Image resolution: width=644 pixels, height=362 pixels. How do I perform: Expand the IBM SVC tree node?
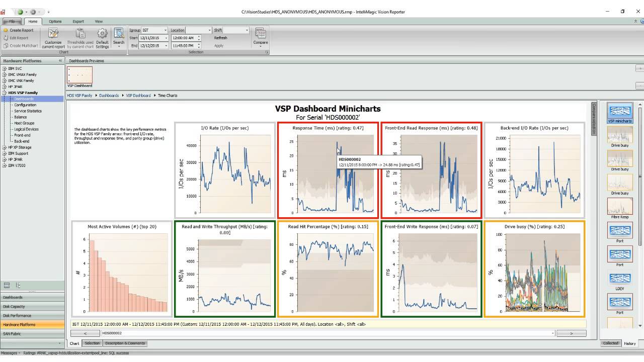5,68
